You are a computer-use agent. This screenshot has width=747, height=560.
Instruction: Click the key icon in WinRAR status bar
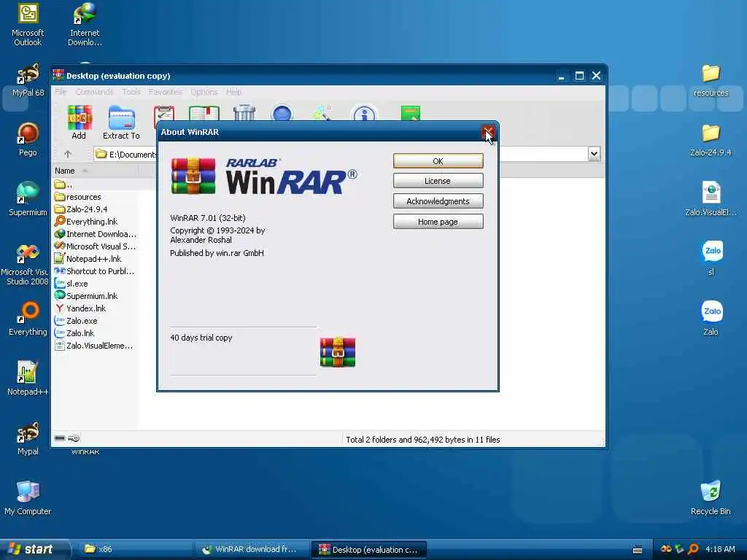point(74,438)
